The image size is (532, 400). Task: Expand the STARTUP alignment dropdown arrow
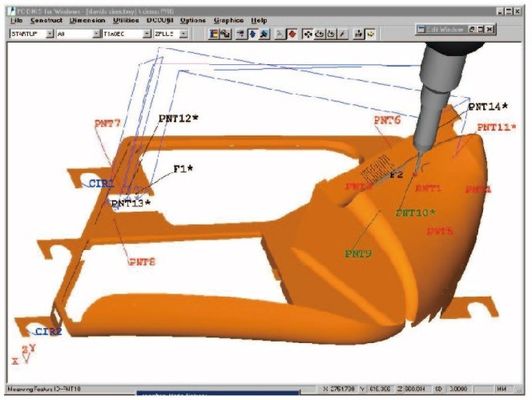click(50, 34)
